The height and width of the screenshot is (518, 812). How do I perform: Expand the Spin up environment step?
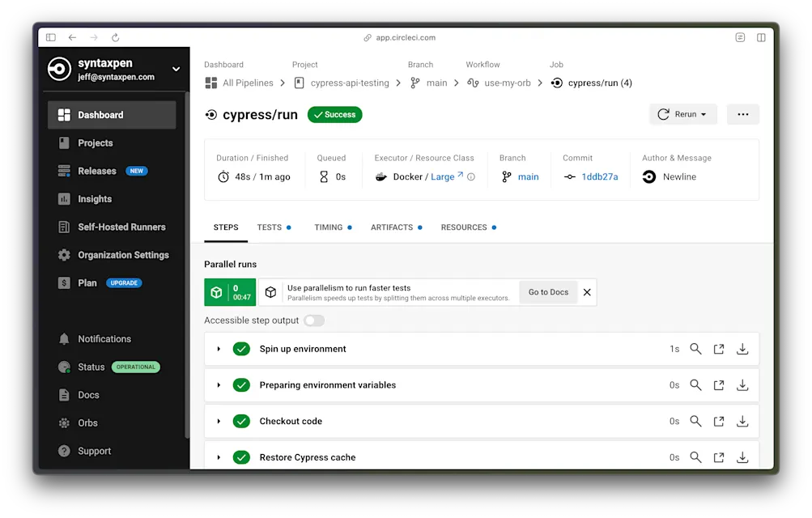pos(219,349)
